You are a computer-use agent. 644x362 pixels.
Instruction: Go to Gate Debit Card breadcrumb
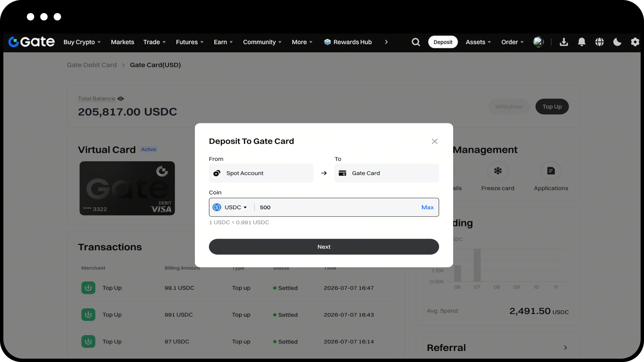tap(92, 65)
